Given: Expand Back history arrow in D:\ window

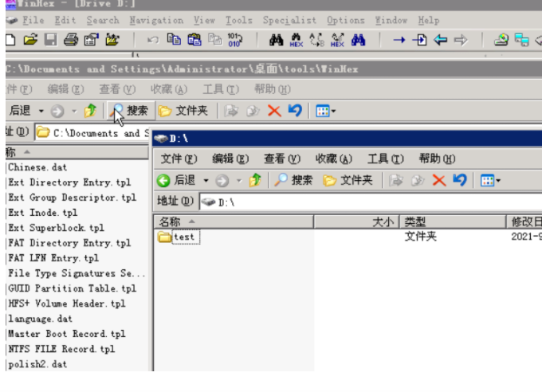Looking at the screenshot, I should point(206,180).
